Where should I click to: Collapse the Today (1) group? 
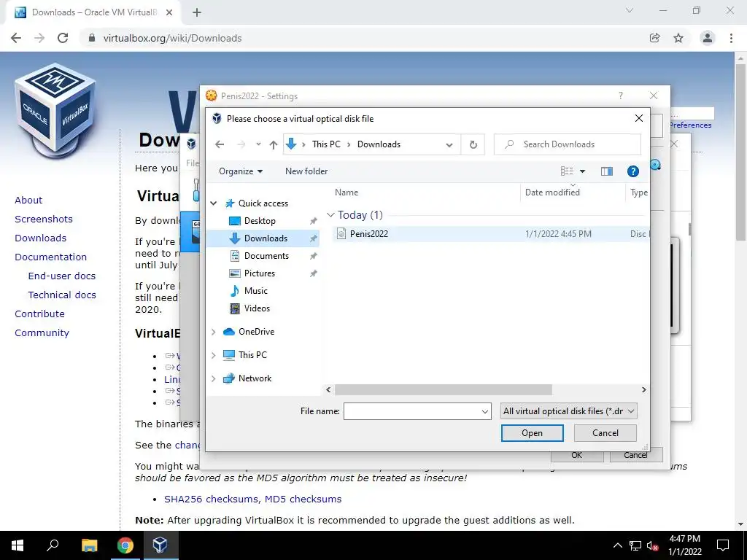click(330, 215)
